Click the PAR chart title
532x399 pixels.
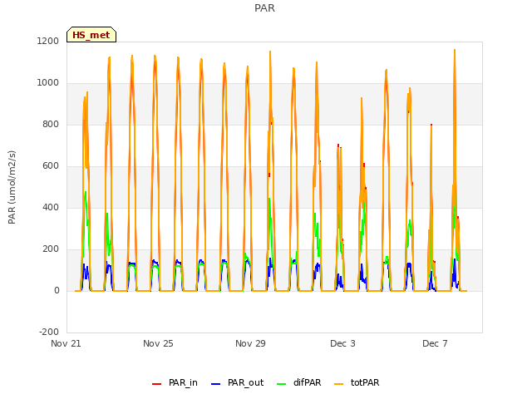tap(264, 8)
